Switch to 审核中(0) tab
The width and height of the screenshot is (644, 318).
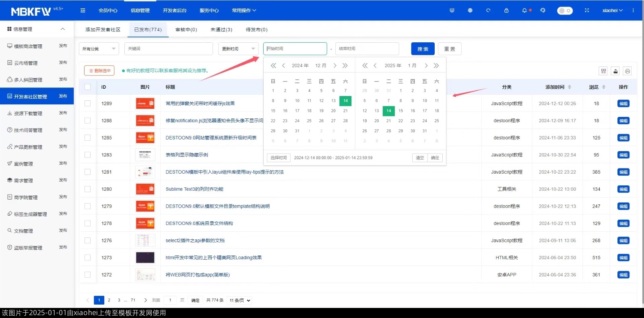[186, 30]
